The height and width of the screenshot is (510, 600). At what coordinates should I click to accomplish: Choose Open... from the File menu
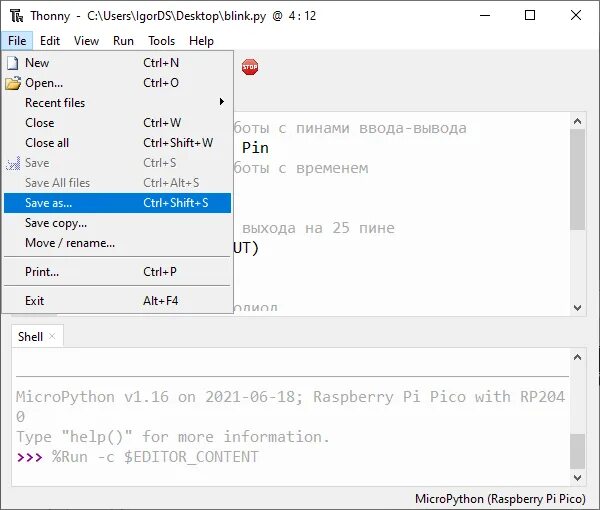(x=117, y=83)
